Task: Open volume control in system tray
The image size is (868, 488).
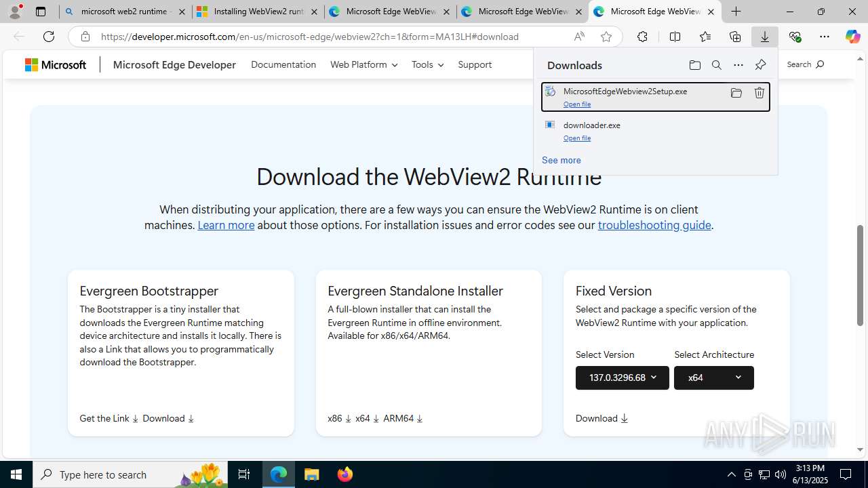Action: click(x=781, y=474)
